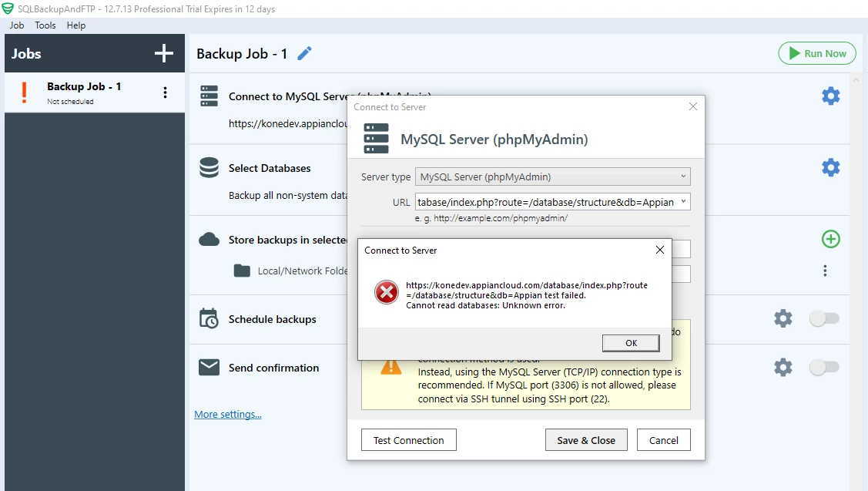
Task: Enable the Schedule backups switch
Action: (824, 318)
